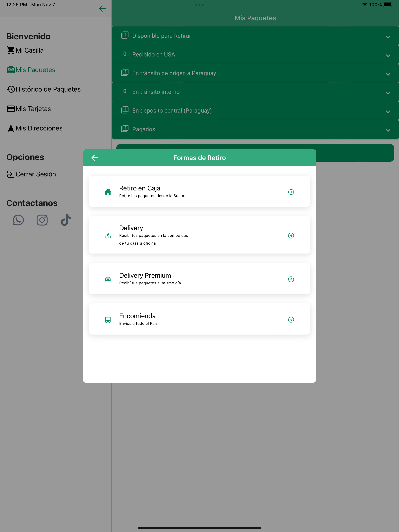Open the Instagram contact icon

[42, 220]
